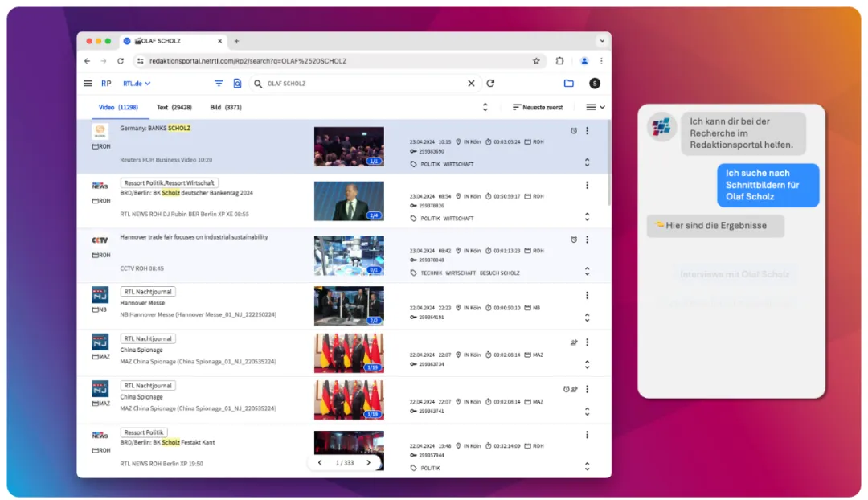Open more options for first China Spionage row
The height and width of the screenshot is (500, 868).
tap(588, 342)
